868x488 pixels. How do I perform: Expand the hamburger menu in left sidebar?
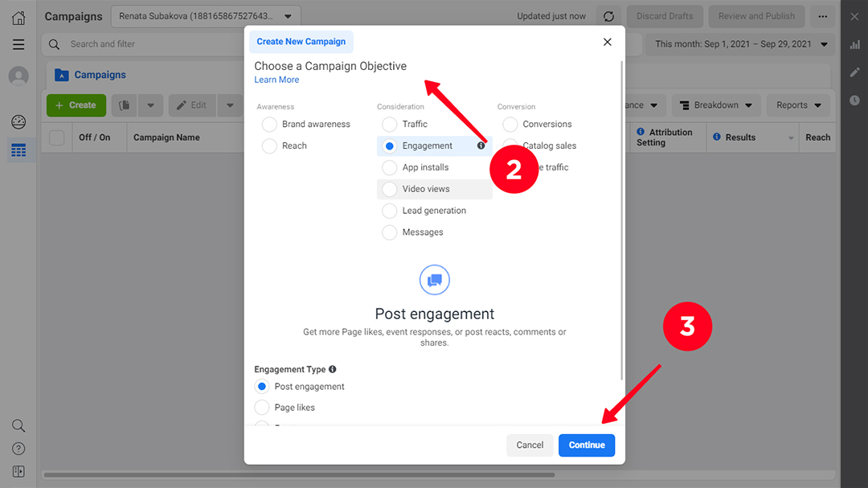tap(18, 44)
